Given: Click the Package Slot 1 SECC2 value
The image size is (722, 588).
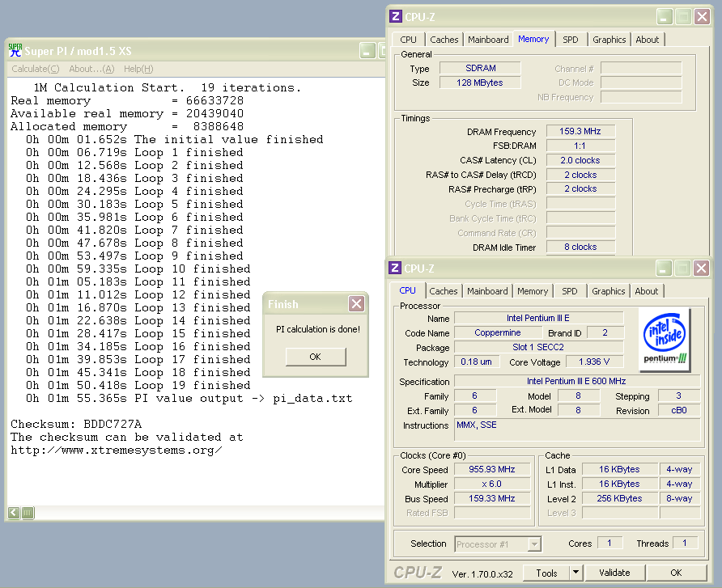Looking at the screenshot, I should pyautogui.click(x=538, y=347).
